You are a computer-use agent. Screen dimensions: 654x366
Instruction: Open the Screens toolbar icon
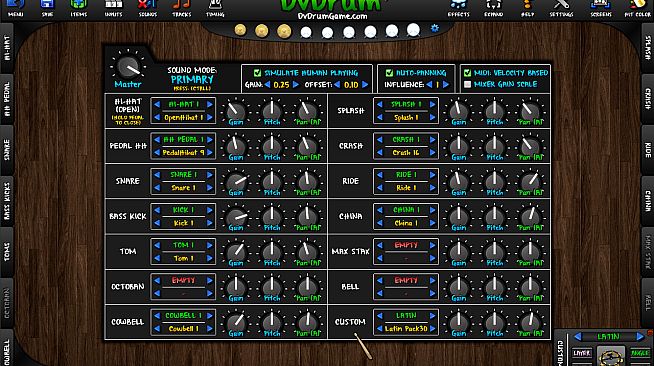(x=601, y=8)
